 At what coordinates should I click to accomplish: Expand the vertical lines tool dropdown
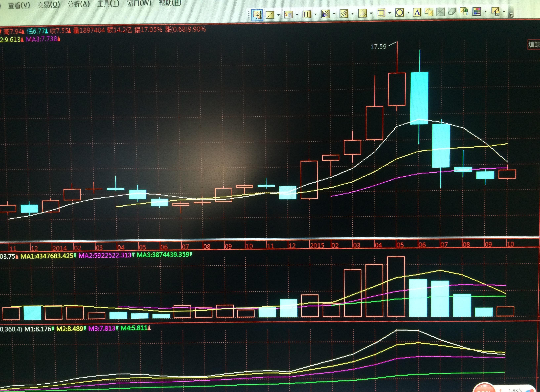coord(315,14)
